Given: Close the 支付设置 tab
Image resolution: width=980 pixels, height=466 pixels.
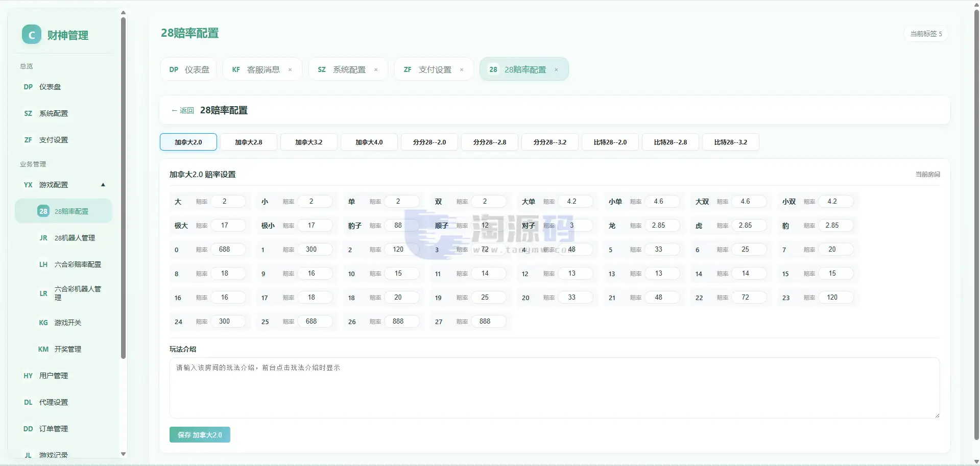Looking at the screenshot, I should point(462,70).
